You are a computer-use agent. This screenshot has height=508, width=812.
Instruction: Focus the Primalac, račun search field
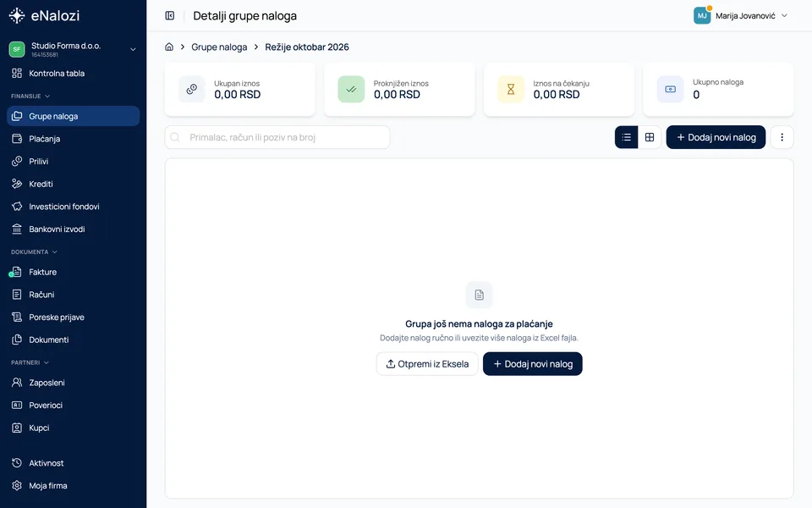pos(277,137)
